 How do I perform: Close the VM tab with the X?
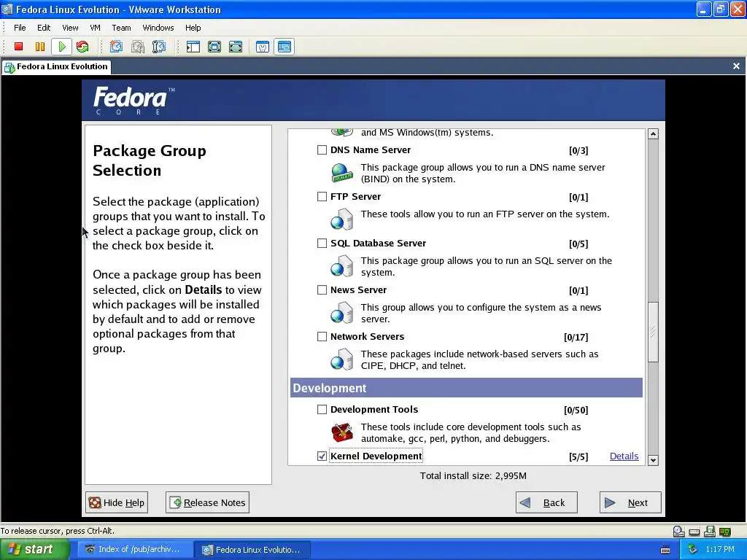(736, 66)
